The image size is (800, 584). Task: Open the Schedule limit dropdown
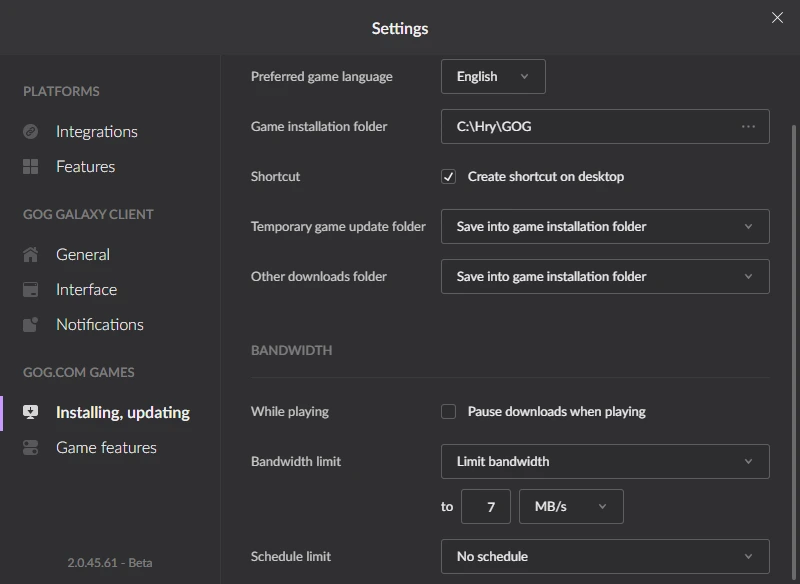pyautogui.click(x=605, y=556)
